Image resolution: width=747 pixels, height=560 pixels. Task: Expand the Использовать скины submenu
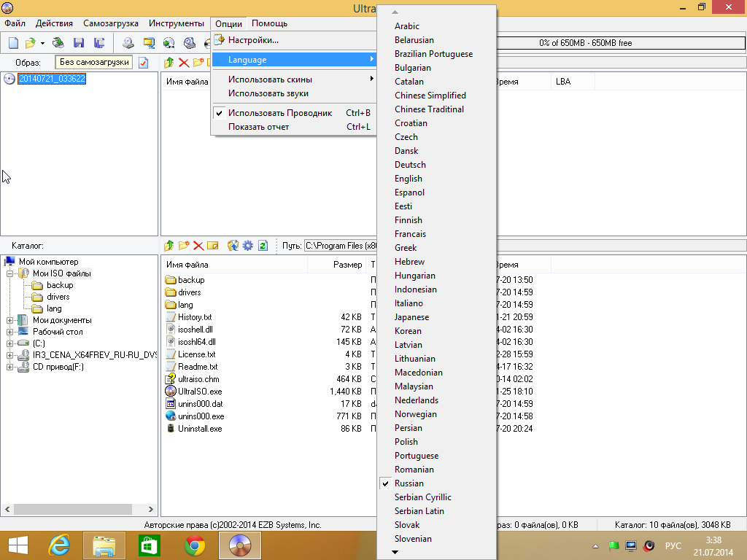293,79
